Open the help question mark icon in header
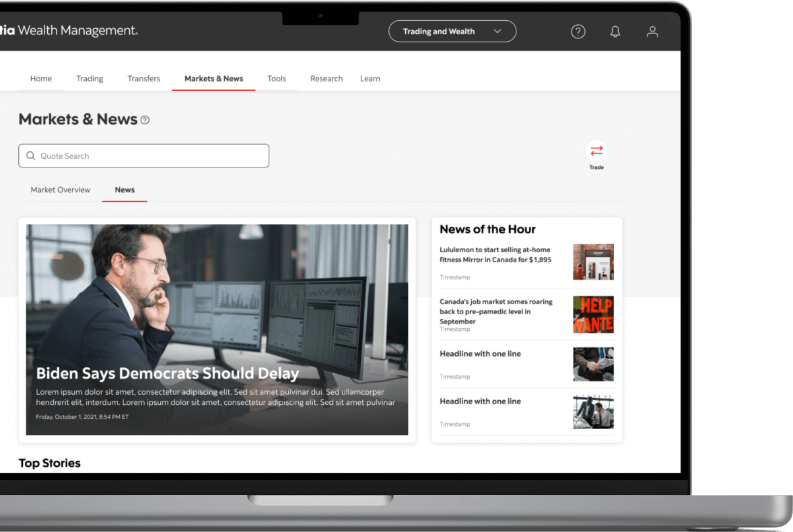The width and height of the screenshot is (793, 532). tap(578, 32)
